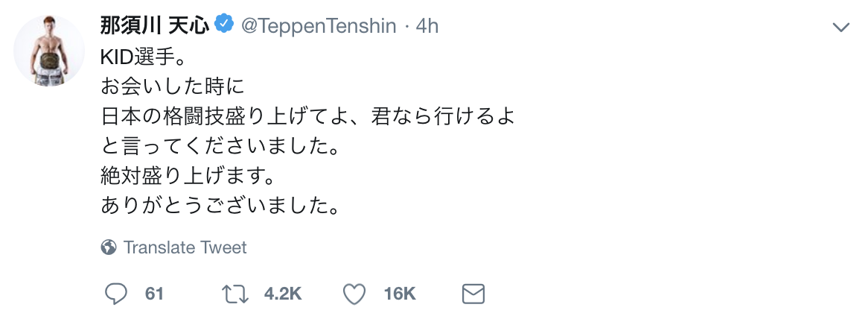The width and height of the screenshot is (868, 319).
Task: Open the @TeppenTenshin handle link
Action: (319, 25)
